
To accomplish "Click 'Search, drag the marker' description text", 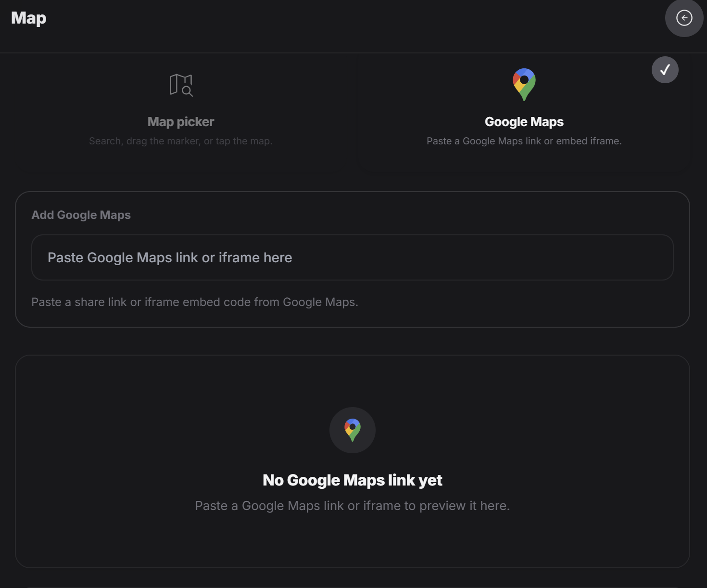I will coord(181,141).
